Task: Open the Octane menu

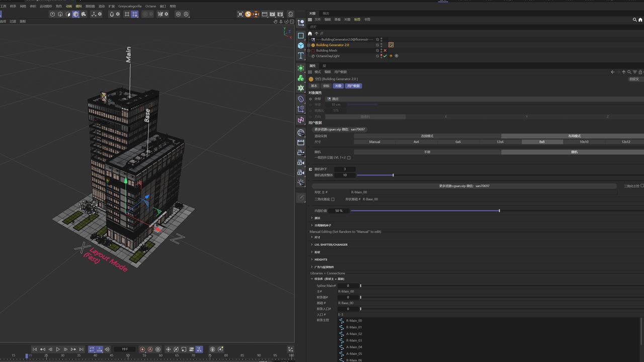Action: click(x=150, y=7)
